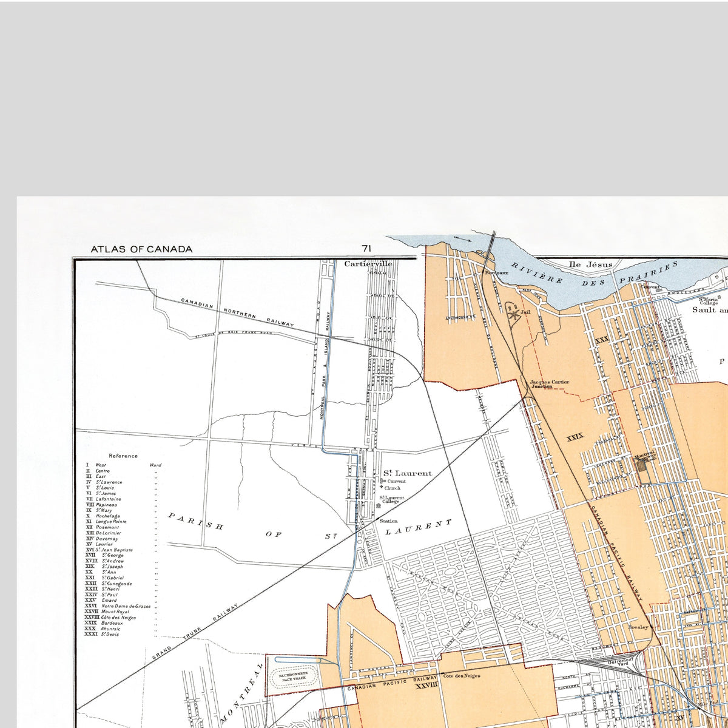Click the Outremont Yard label
The image size is (728, 728).
(613, 658)
